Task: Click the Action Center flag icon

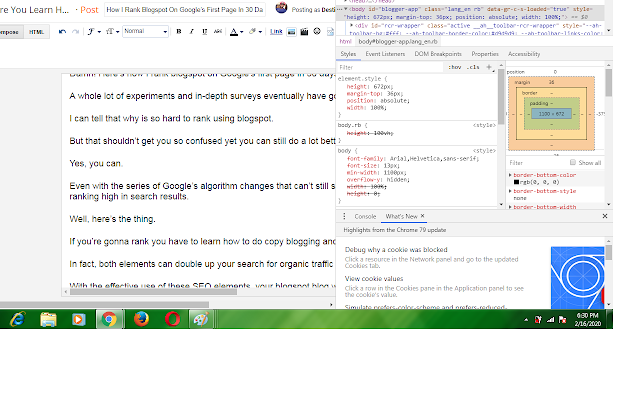Action: 562,320
